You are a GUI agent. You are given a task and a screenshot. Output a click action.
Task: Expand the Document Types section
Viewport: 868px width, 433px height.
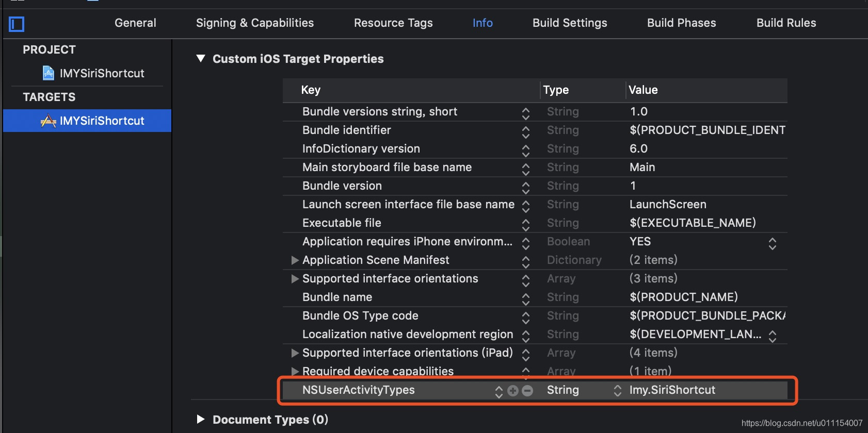(201, 420)
